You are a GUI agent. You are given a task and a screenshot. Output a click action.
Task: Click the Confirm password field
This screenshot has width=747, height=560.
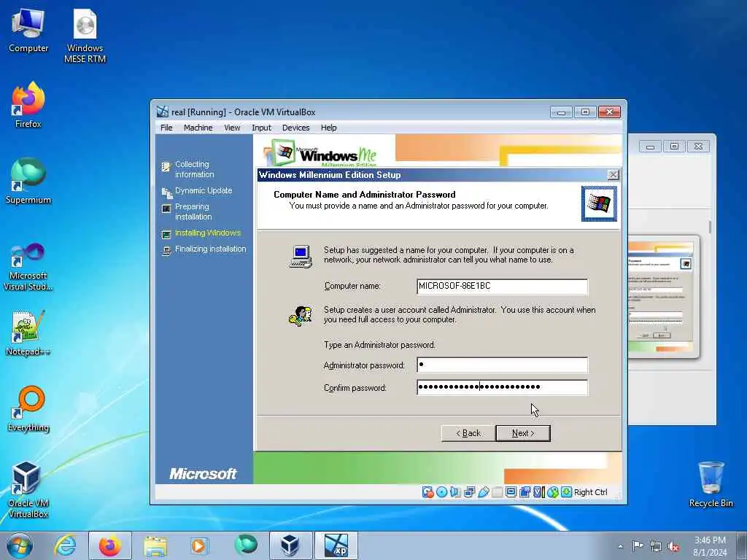point(502,387)
